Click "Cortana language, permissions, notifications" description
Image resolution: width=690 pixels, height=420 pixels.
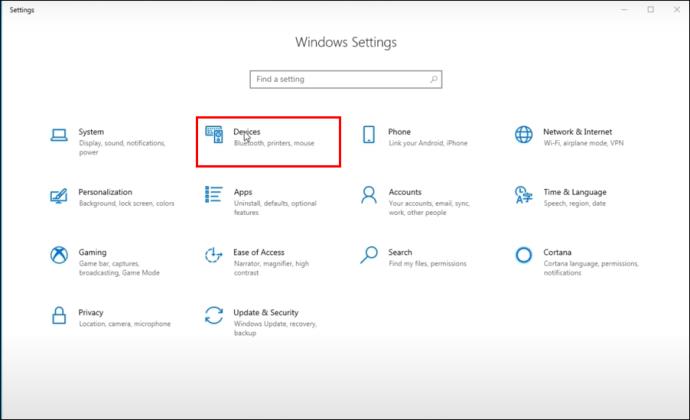(591, 268)
